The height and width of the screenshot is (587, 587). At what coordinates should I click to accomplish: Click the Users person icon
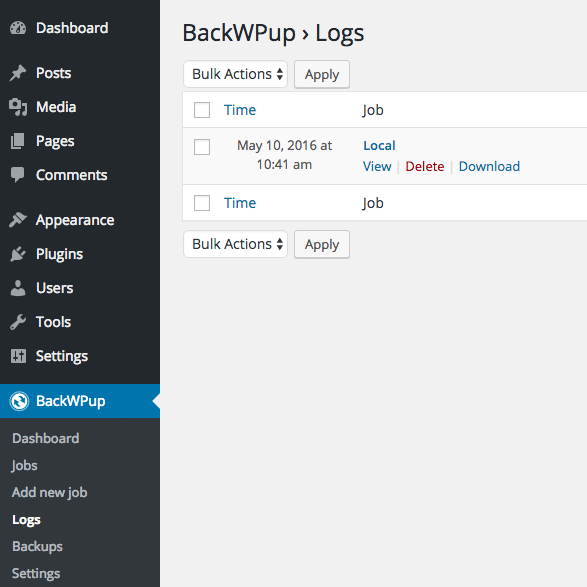point(18,288)
